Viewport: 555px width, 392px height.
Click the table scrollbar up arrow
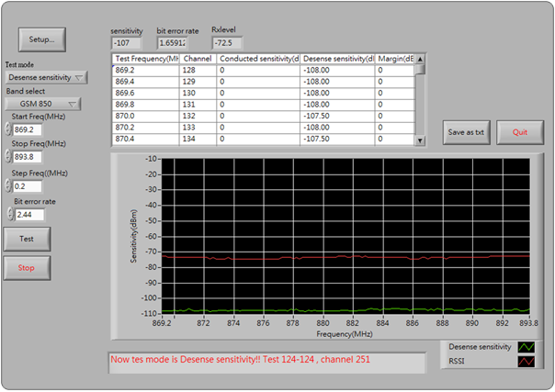pyautogui.click(x=420, y=59)
